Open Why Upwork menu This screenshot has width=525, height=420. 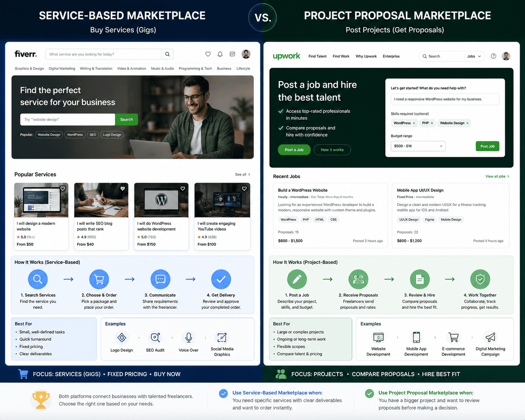tap(366, 56)
